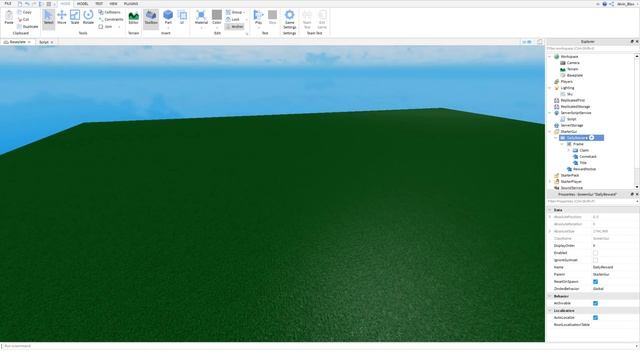Switch to the TEST ribbon tab
The height and width of the screenshot is (360, 640).
click(99, 4)
